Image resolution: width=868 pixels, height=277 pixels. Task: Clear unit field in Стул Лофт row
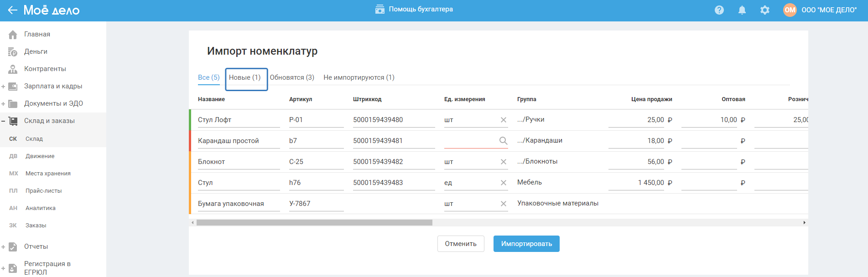[504, 120]
